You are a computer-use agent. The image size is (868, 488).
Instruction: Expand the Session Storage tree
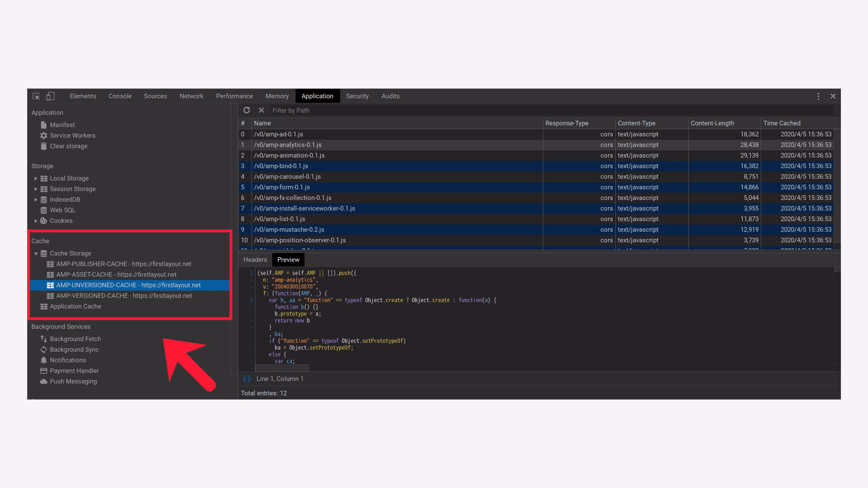click(x=36, y=189)
